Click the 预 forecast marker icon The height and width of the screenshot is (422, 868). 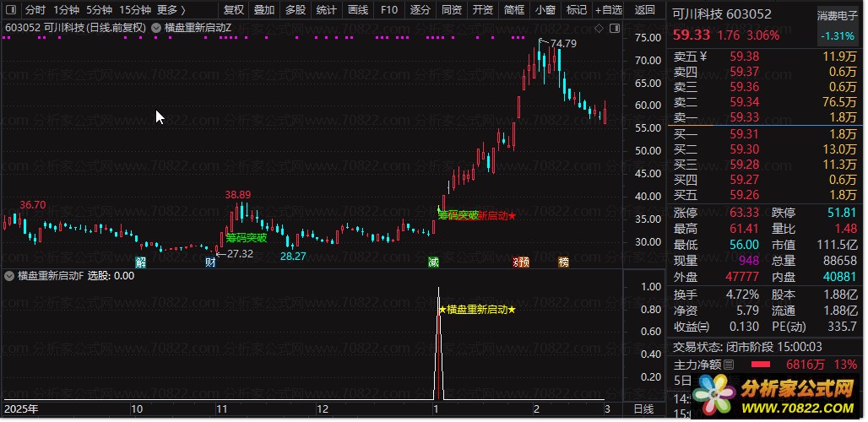tap(524, 262)
